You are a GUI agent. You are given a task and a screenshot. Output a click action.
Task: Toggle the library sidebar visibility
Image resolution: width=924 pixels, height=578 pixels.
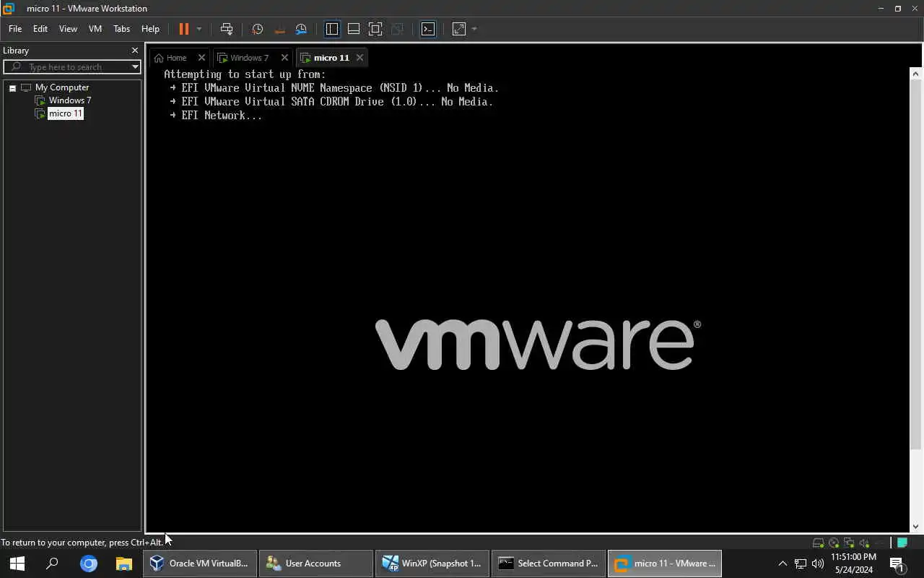click(332, 29)
